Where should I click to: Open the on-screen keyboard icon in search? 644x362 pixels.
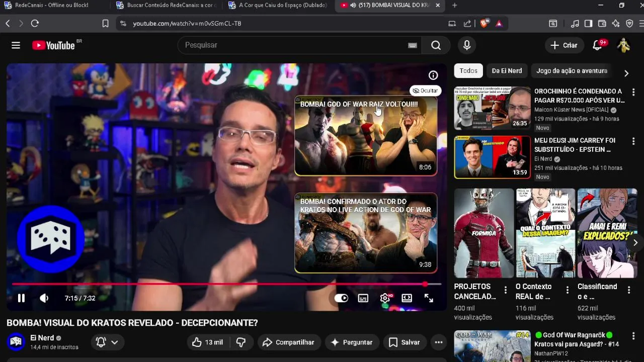coord(413,45)
